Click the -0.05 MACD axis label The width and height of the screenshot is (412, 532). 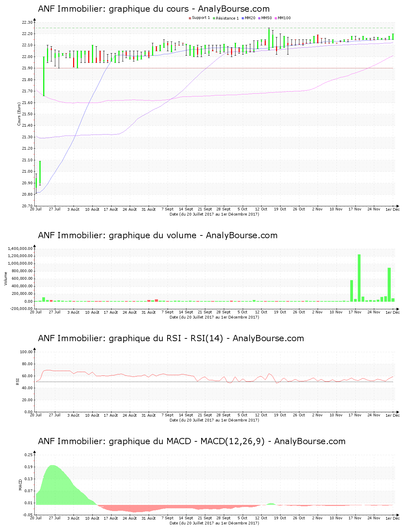coord(28,515)
